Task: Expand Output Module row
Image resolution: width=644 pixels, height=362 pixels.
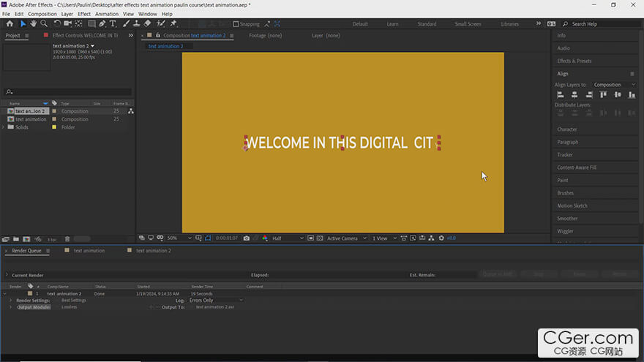Action: click(x=11, y=307)
